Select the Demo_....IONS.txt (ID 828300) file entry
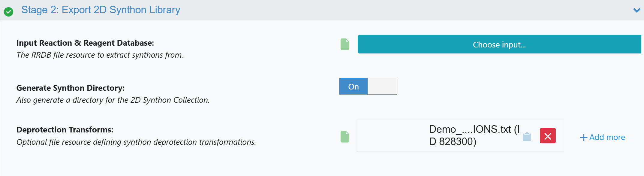Screen dimensions: 644x176 [474, 135]
